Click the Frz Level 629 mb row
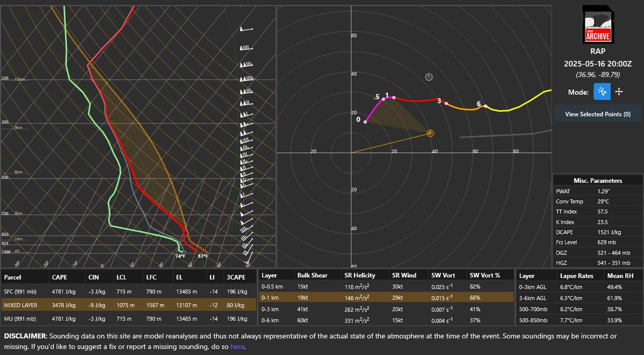Screen dimensions: 644x355 [597, 243]
